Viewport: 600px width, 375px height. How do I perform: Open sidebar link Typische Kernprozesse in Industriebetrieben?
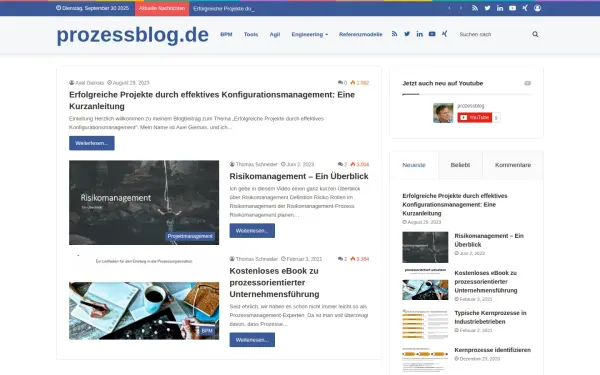pyautogui.click(x=491, y=317)
